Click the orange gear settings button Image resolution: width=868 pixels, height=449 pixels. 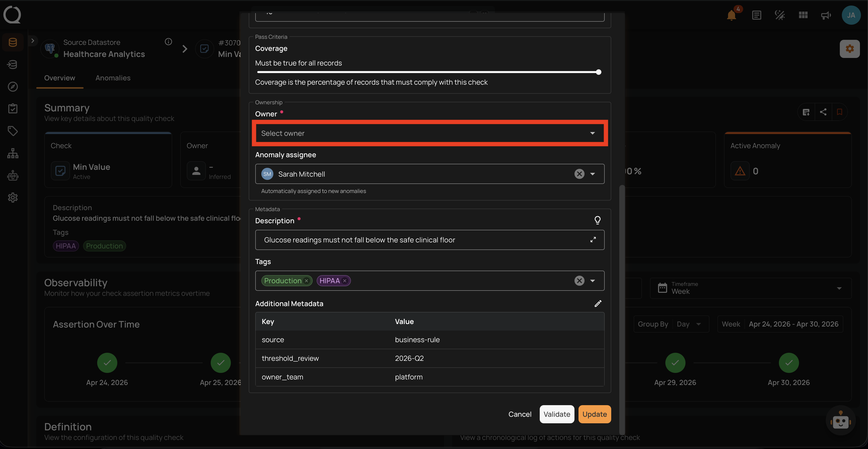click(850, 49)
